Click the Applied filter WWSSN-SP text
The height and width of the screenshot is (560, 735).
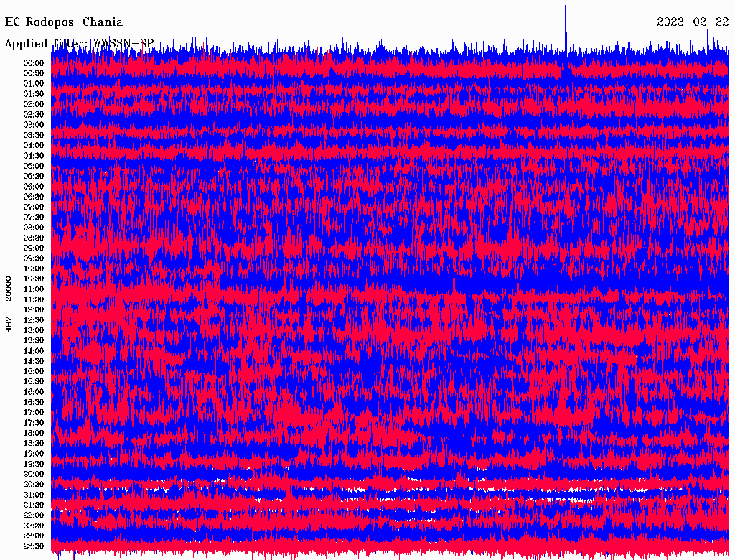[79, 44]
